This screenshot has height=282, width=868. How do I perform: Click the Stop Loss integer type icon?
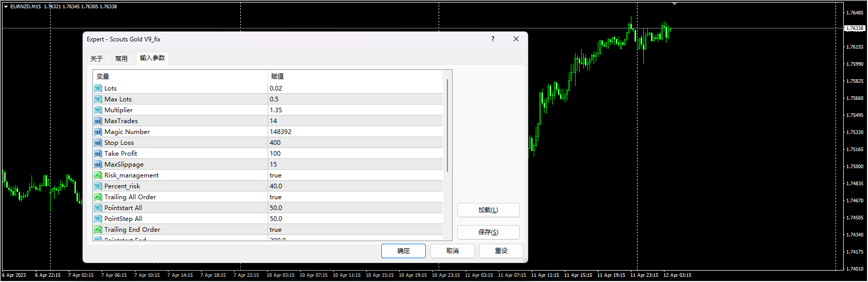click(x=98, y=143)
